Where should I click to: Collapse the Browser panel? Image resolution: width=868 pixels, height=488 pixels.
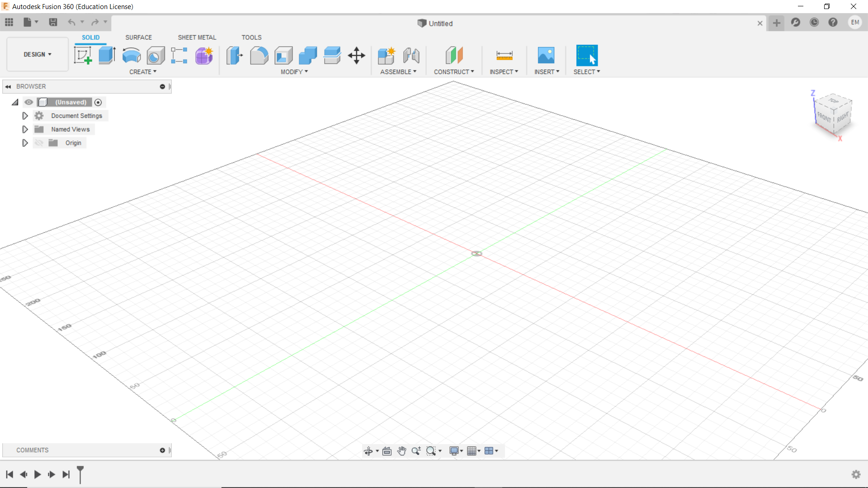pyautogui.click(x=8, y=86)
